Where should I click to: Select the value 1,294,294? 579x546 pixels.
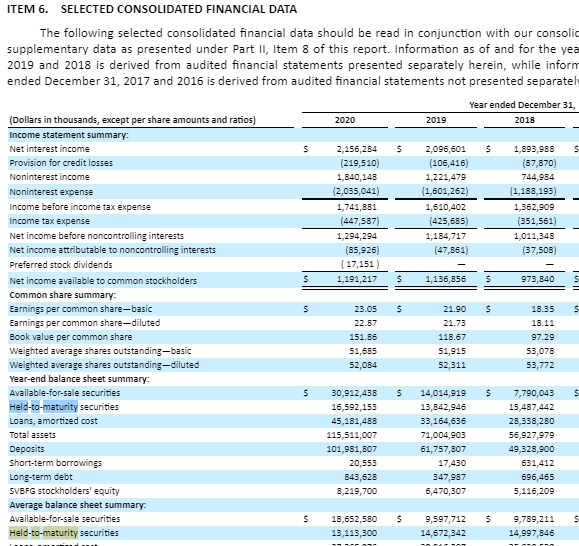[x=357, y=236]
